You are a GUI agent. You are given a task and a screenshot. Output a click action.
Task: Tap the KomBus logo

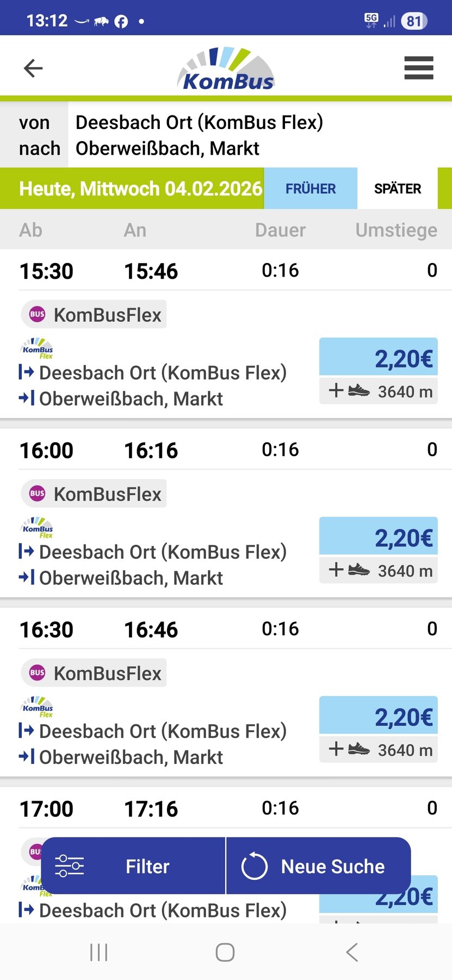pos(226,70)
